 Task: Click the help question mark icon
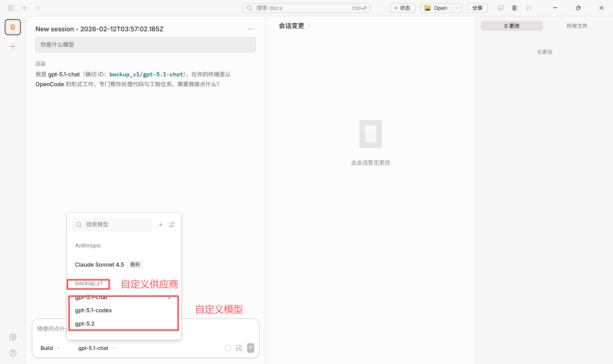[x=13, y=353]
